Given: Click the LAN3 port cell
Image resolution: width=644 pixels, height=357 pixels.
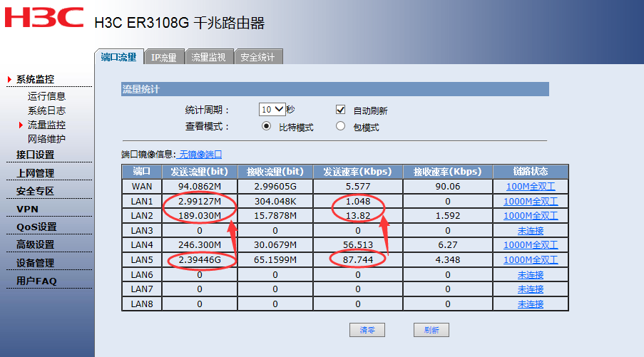Looking at the screenshot, I should [x=142, y=231].
